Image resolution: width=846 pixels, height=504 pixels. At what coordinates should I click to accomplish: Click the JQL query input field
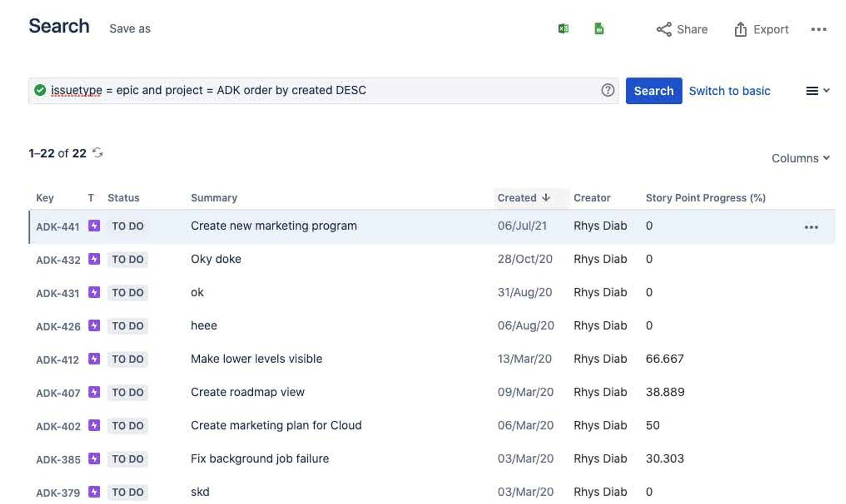[x=324, y=90]
